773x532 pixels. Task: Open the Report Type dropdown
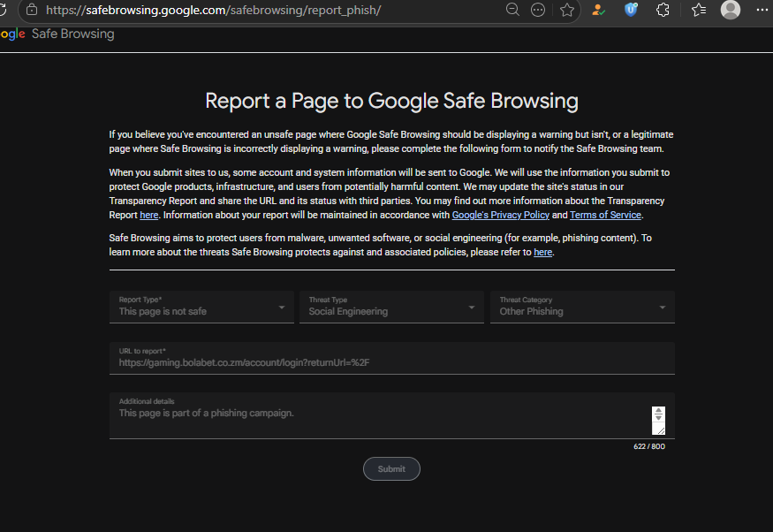point(201,307)
